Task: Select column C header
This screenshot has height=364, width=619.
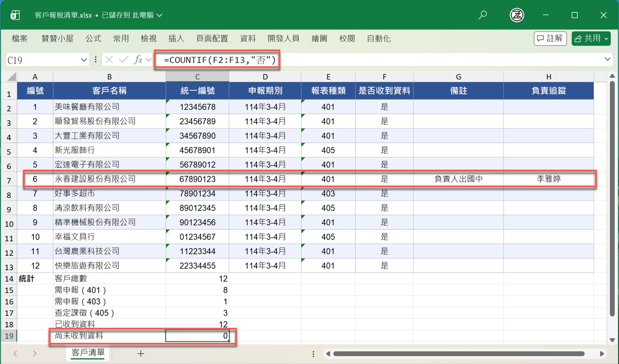Action: click(198, 77)
